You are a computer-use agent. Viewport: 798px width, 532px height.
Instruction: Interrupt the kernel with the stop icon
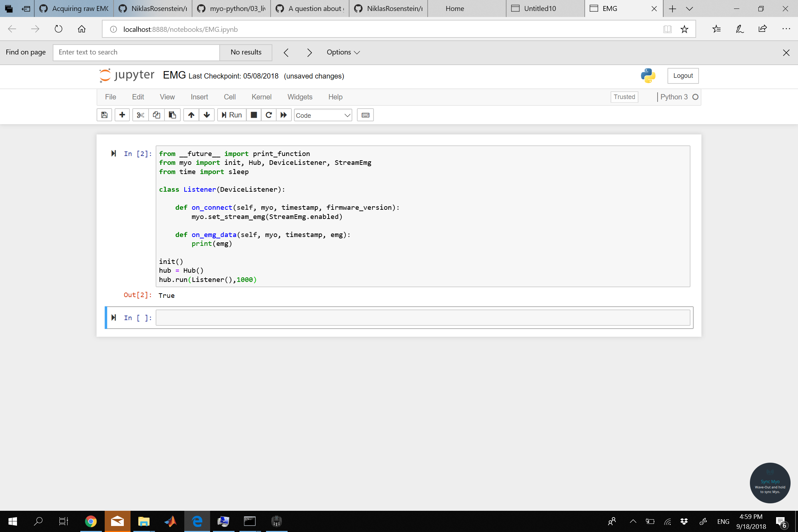click(253, 115)
